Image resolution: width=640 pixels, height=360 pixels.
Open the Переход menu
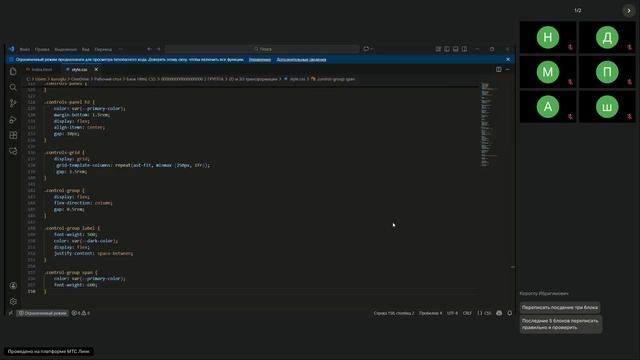click(x=103, y=49)
